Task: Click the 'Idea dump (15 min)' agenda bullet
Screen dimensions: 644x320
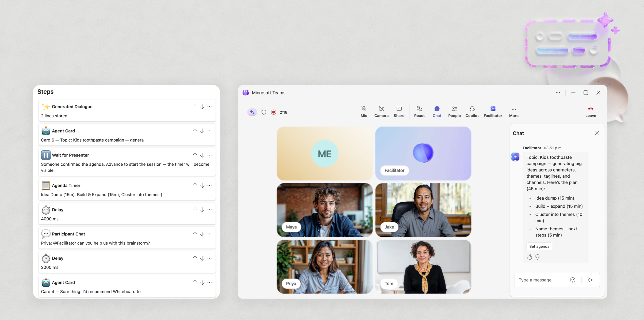Action: tap(555, 198)
